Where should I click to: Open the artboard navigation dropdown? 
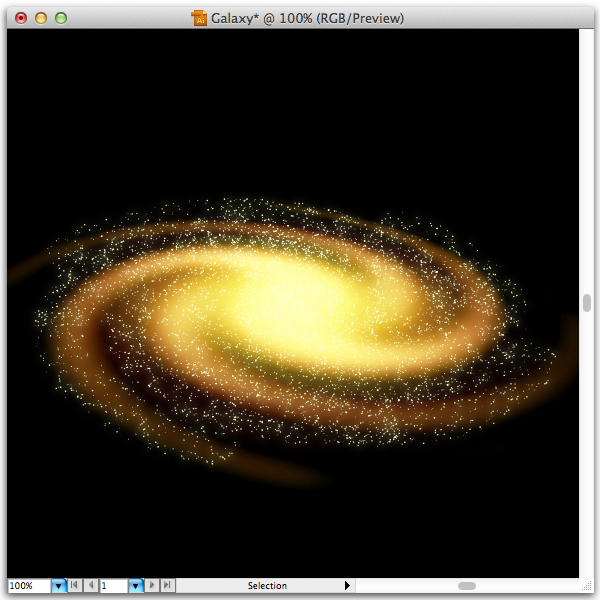click(x=135, y=585)
